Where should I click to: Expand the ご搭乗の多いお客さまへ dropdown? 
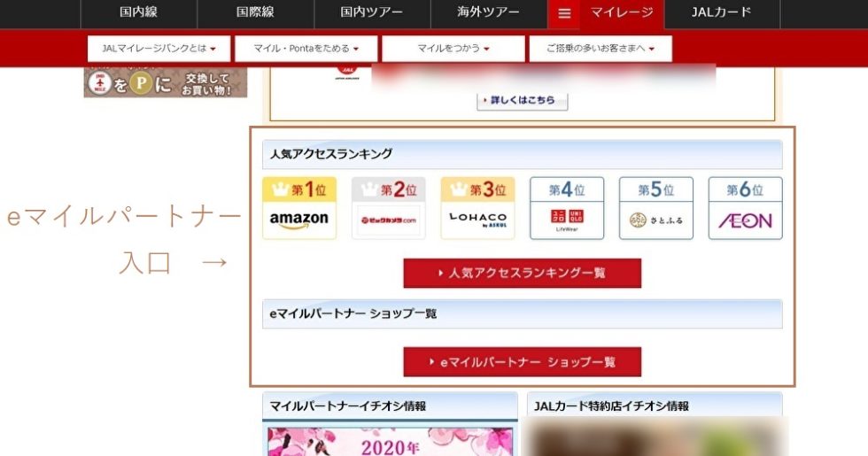[601, 49]
